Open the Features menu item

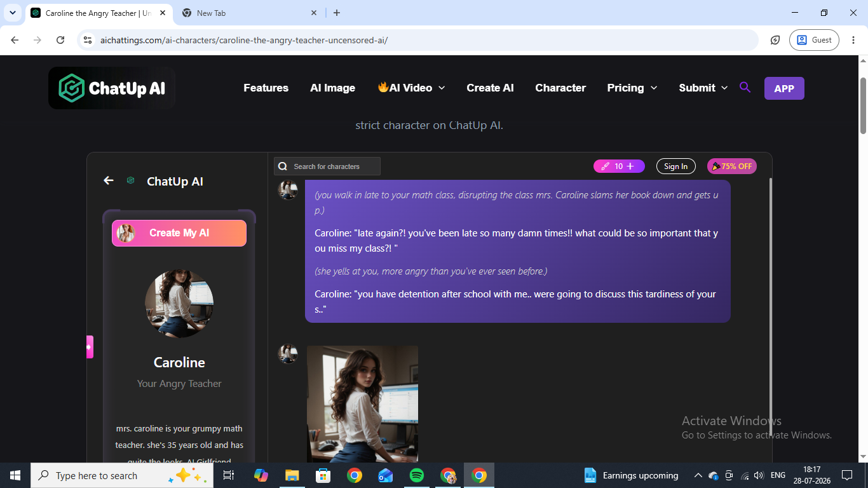tap(266, 88)
